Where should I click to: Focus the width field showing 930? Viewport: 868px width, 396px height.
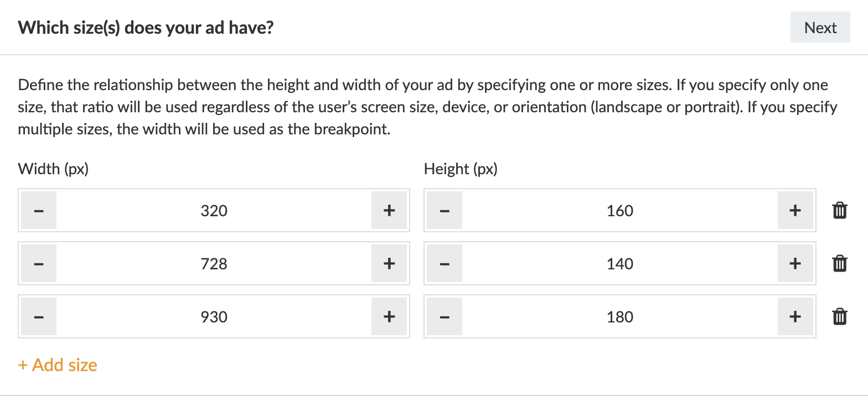pyautogui.click(x=214, y=316)
